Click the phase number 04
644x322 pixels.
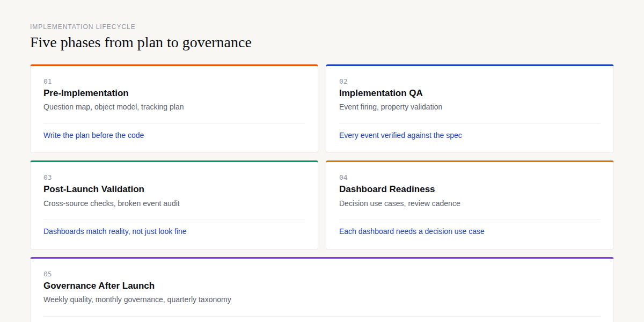(x=343, y=178)
